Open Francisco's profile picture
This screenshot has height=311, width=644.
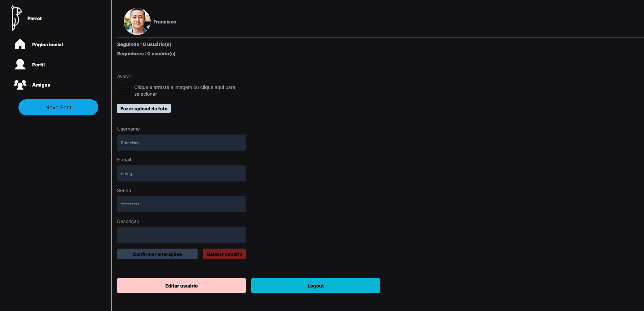pos(137,21)
